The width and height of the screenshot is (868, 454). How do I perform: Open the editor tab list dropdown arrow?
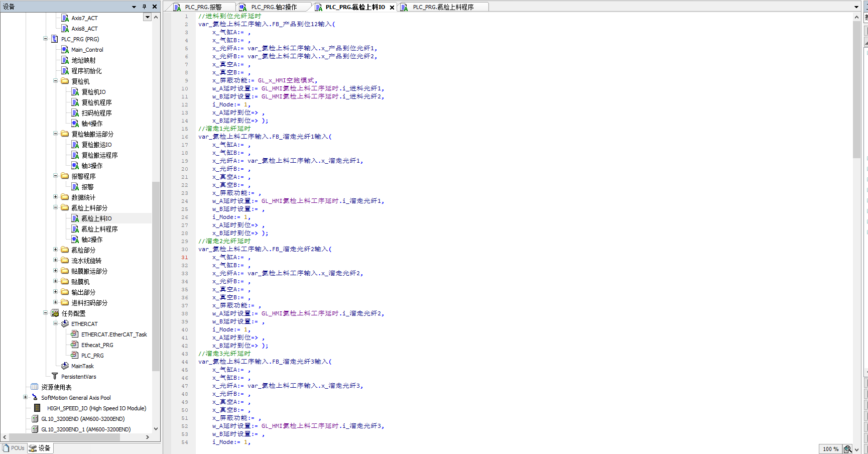[x=856, y=7]
